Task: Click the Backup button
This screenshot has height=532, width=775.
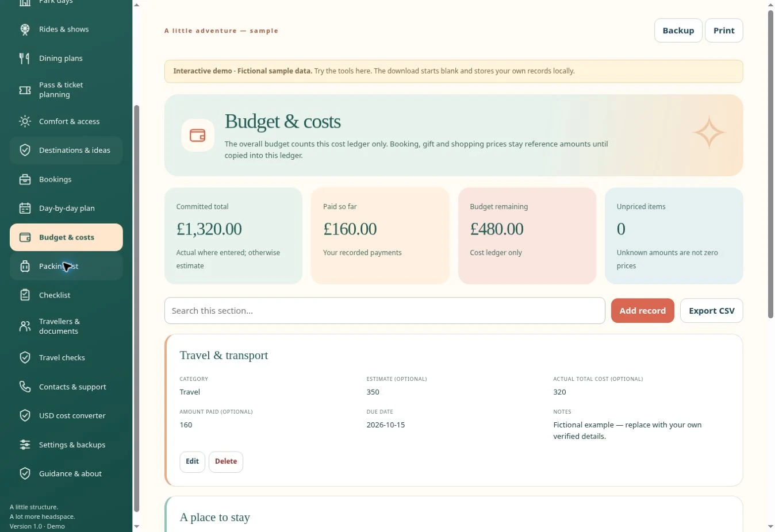Action: coord(678,30)
